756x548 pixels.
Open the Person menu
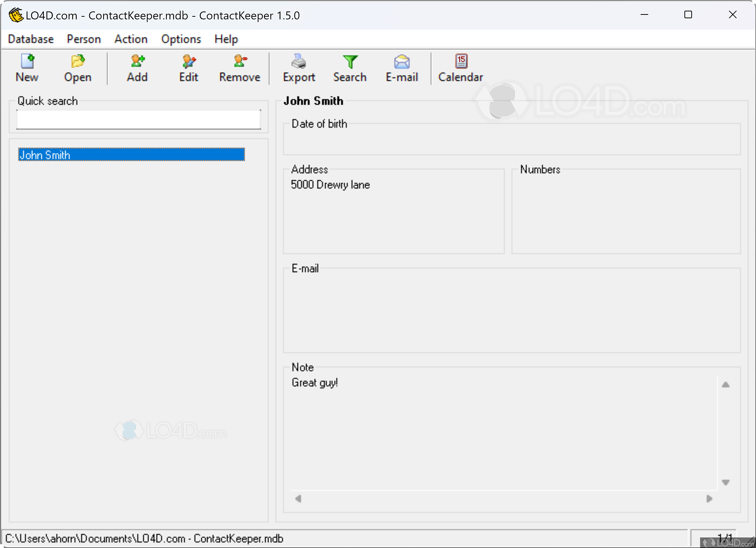(83, 39)
